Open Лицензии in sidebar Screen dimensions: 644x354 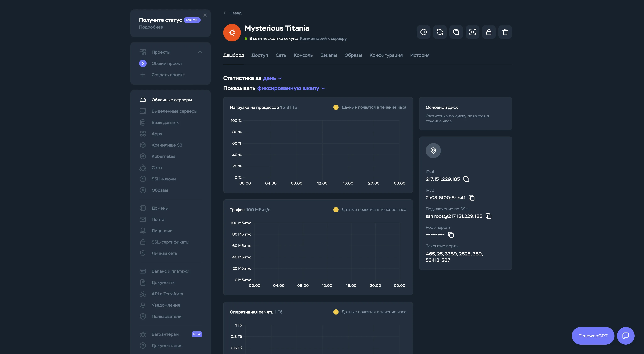170,231
